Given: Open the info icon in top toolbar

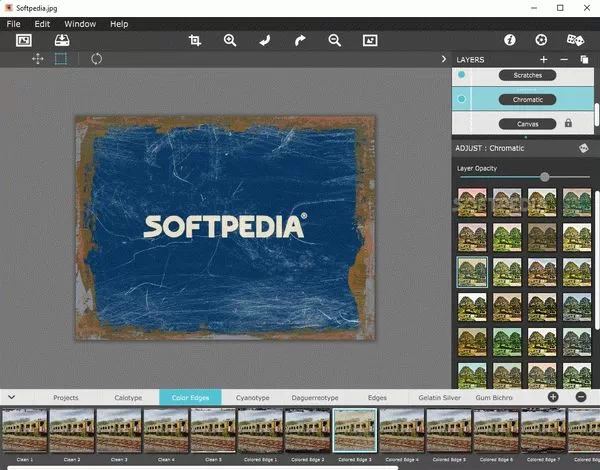Looking at the screenshot, I should [509, 41].
